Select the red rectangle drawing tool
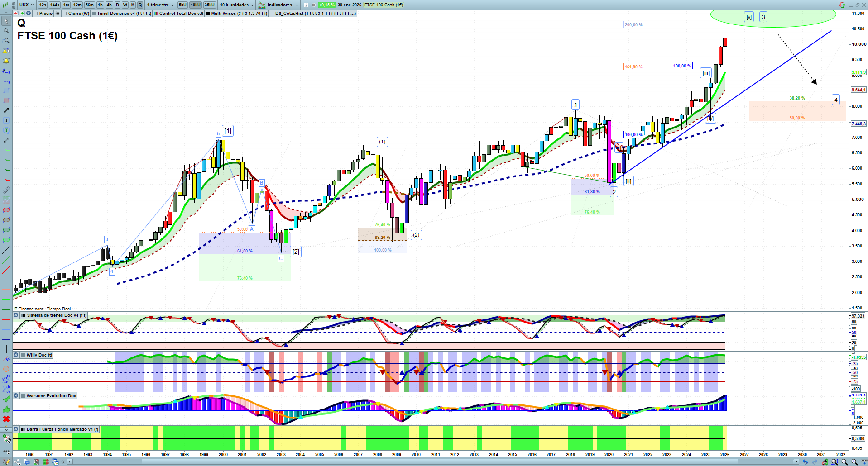This screenshot has width=868, height=466. coord(6,100)
